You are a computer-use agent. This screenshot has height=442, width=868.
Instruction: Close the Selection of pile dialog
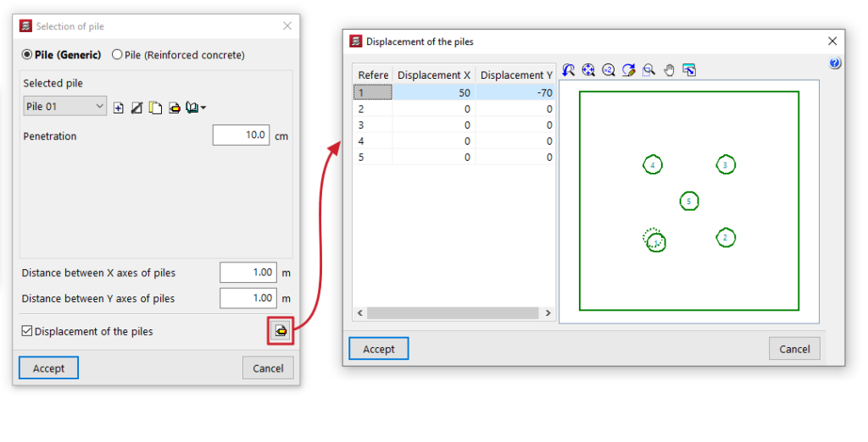click(287, 26)
